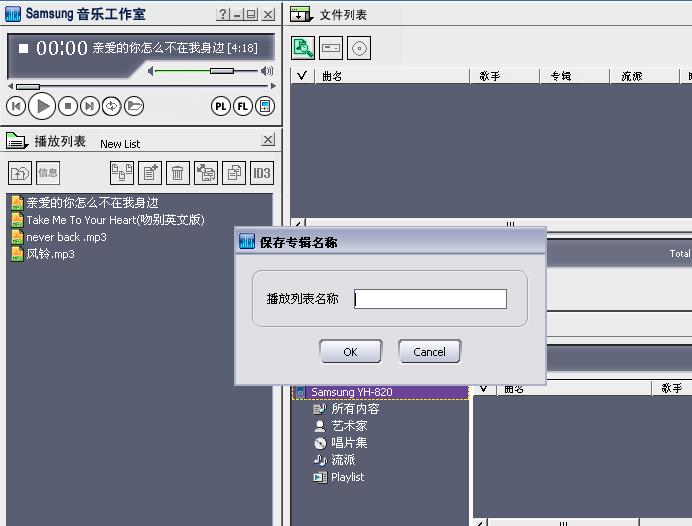Viewport: 692px width, 526px height.
Task: Click the drive view icon in file list
Action: click(x=331, y=48)
